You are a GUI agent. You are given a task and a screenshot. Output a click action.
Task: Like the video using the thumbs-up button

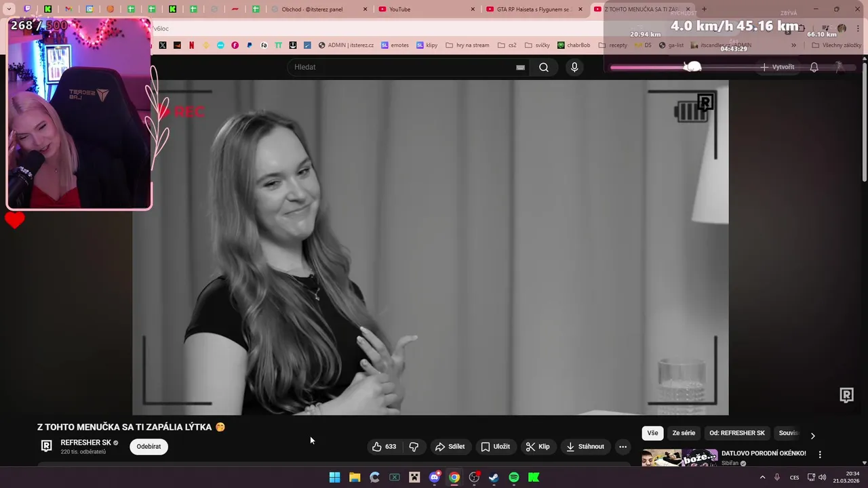click(x=384, y=447)
